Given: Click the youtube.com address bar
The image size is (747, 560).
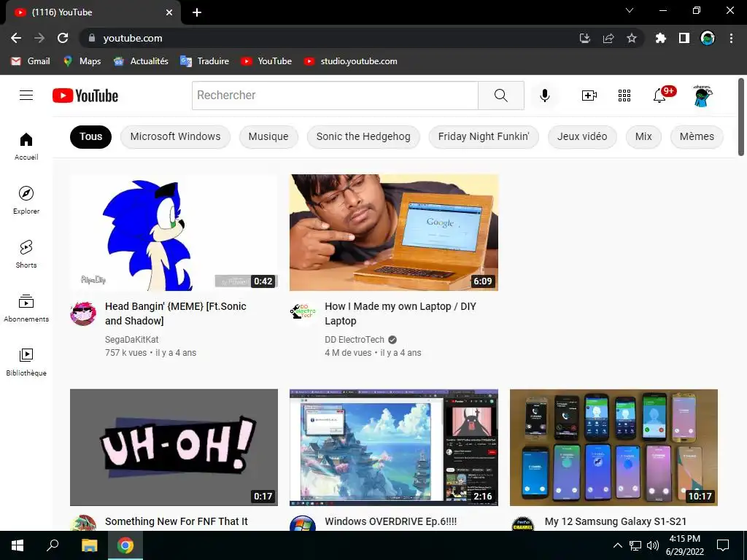Looking at the screenshot, I should coord(329,38).
